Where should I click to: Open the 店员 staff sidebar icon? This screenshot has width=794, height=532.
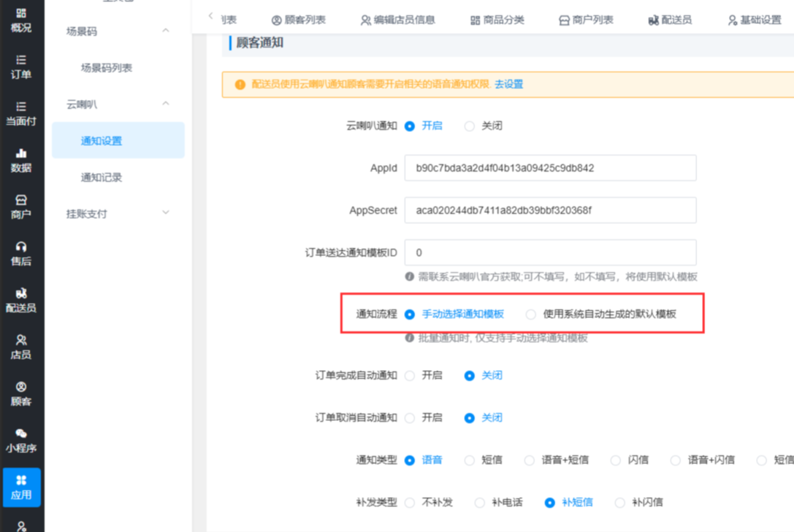click(x=20, y=347)
